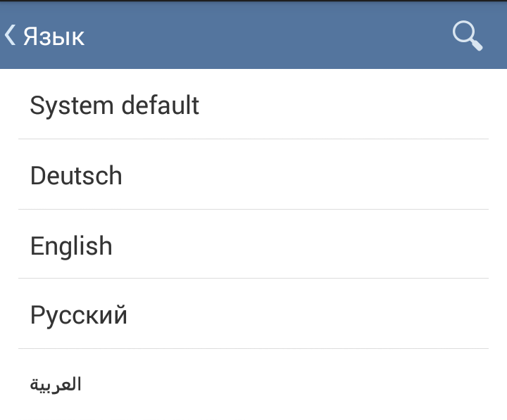This screenshot has height=420, width=507.
Task: Open search with the magnifier icon
Action: pos(467,35)
